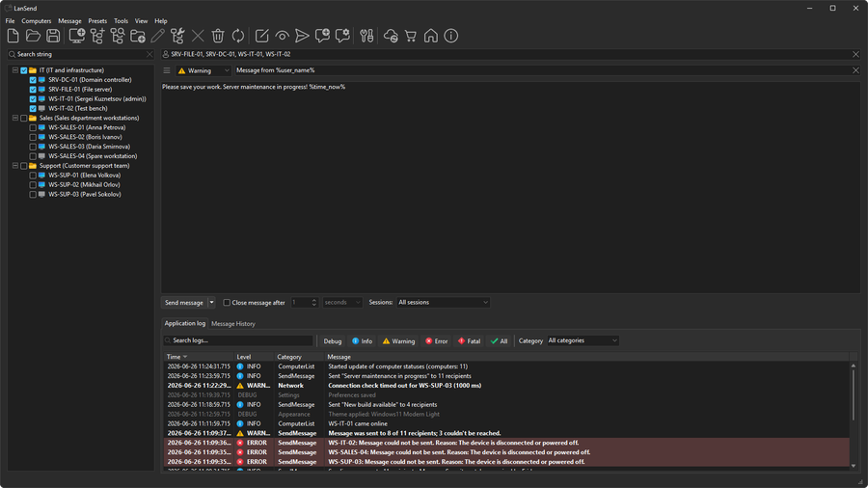The image size is (868, 488).
Task: Click the tree with wrench icon
Action: pos(177,36)
